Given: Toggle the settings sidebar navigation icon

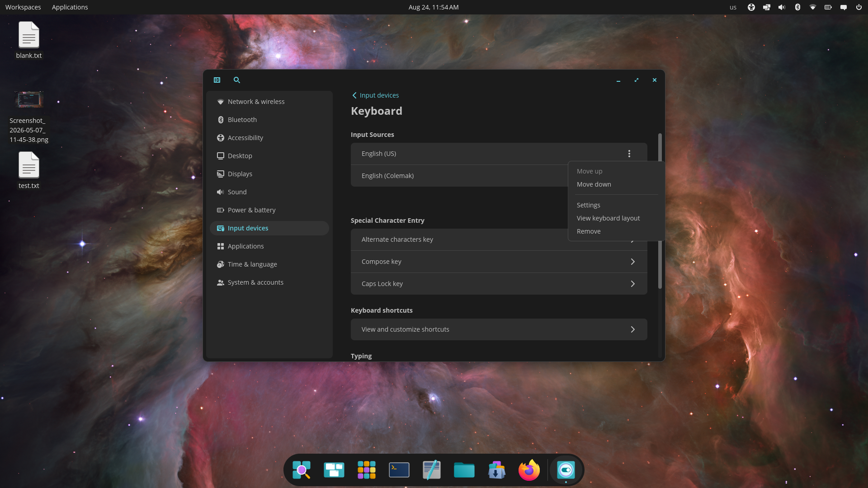Looking at the screenshot, I should click(x=217, y=80).
